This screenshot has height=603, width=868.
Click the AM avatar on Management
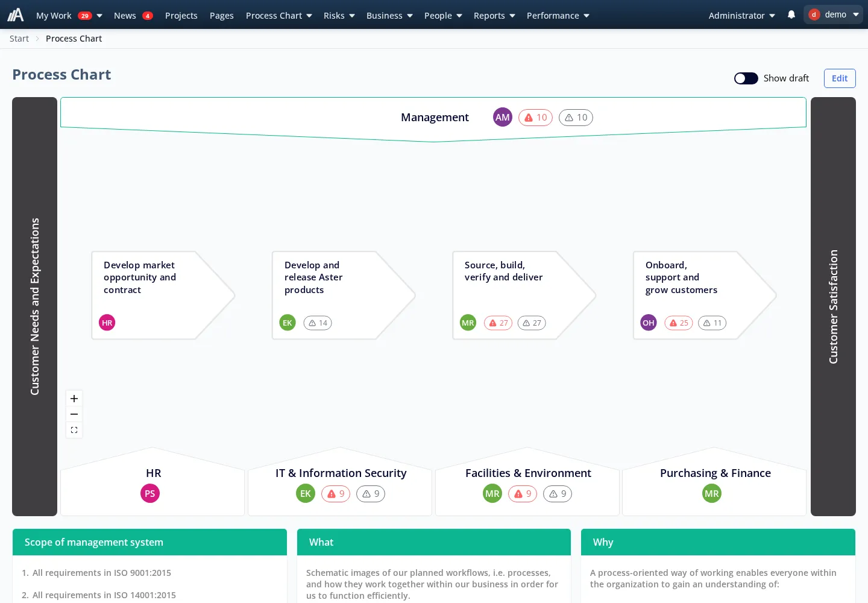(x=503, y=118)
